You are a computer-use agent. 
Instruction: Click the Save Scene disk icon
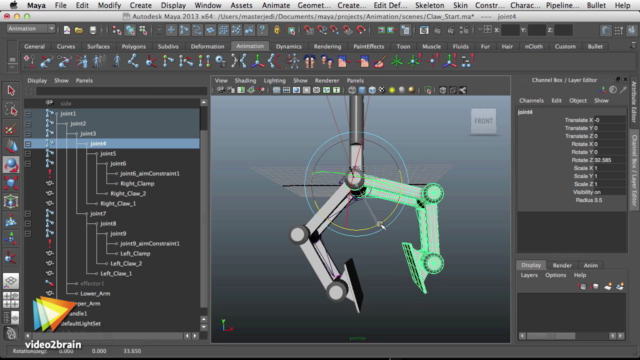coord(93,30)
